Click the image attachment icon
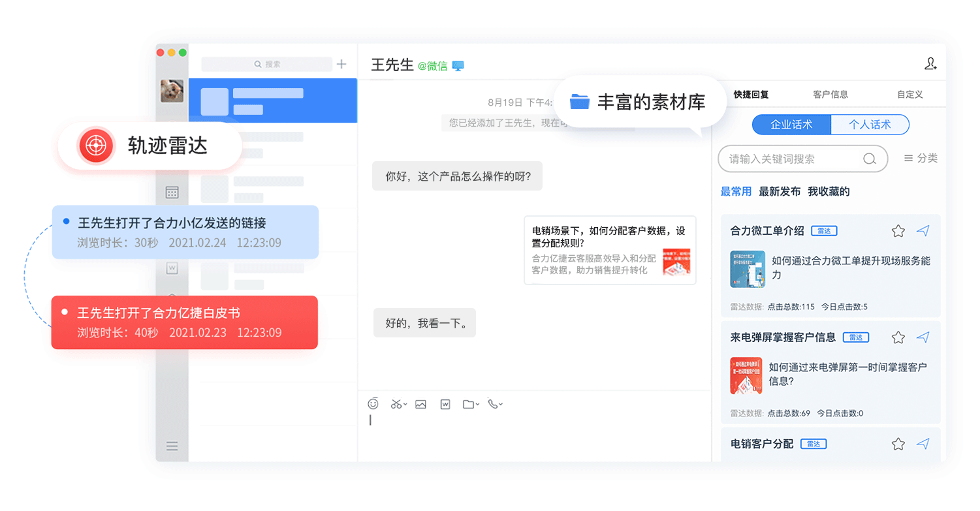Screen dimensions: 980x511 click(420, 404)
